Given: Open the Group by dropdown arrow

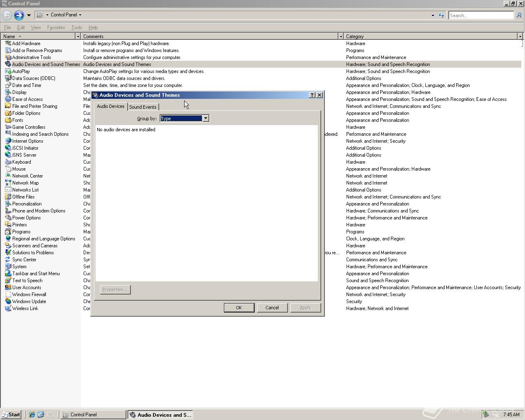Looking at the screenshot, I should pyautogui.click(x=205, y=119).
